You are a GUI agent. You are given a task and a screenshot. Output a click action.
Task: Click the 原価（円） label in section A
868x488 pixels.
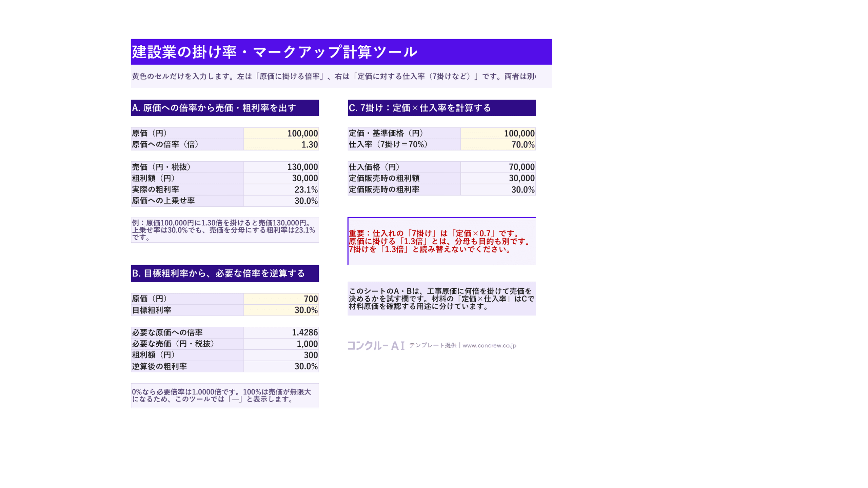click(x=187, y=133)
